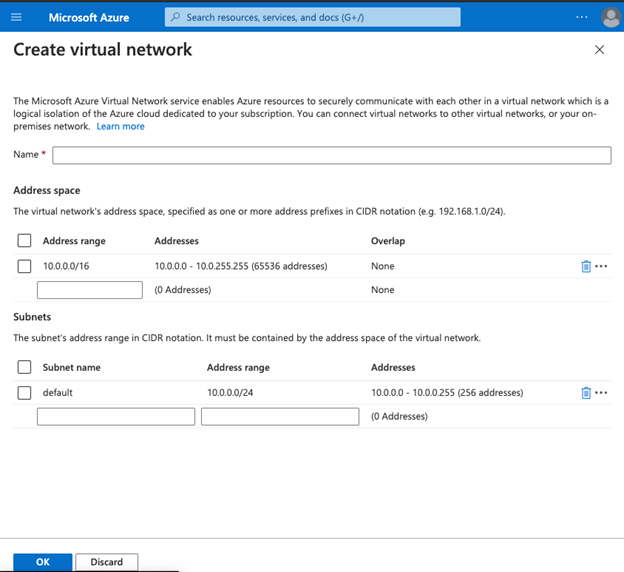The image size is (624, 572).
Task: Click the default subnet name
Action: 58,392
